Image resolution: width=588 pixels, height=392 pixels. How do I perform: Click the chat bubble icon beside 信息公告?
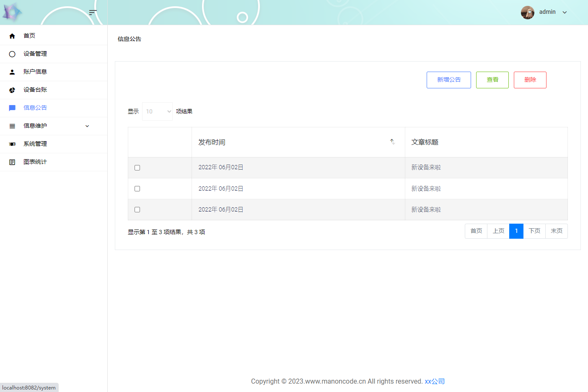[x=12, y=108]
